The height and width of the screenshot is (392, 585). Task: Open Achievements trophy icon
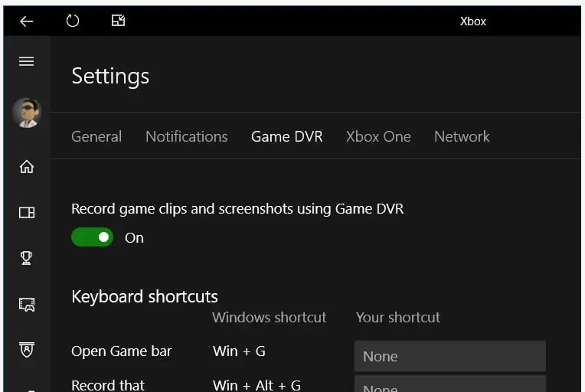pyautogui.click(x=26, y=258)
